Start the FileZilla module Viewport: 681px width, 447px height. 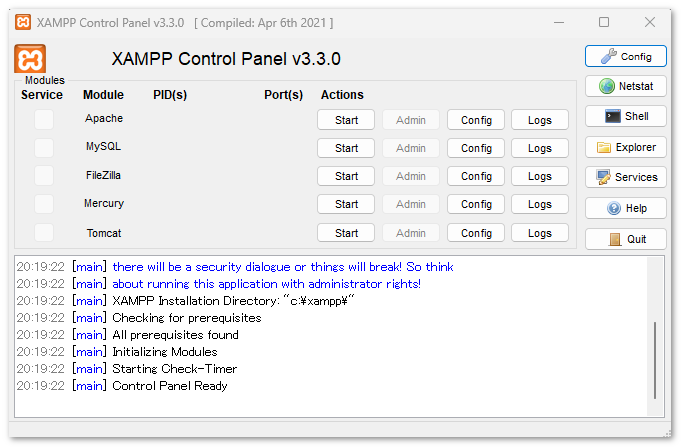click(x=346, y=176)
